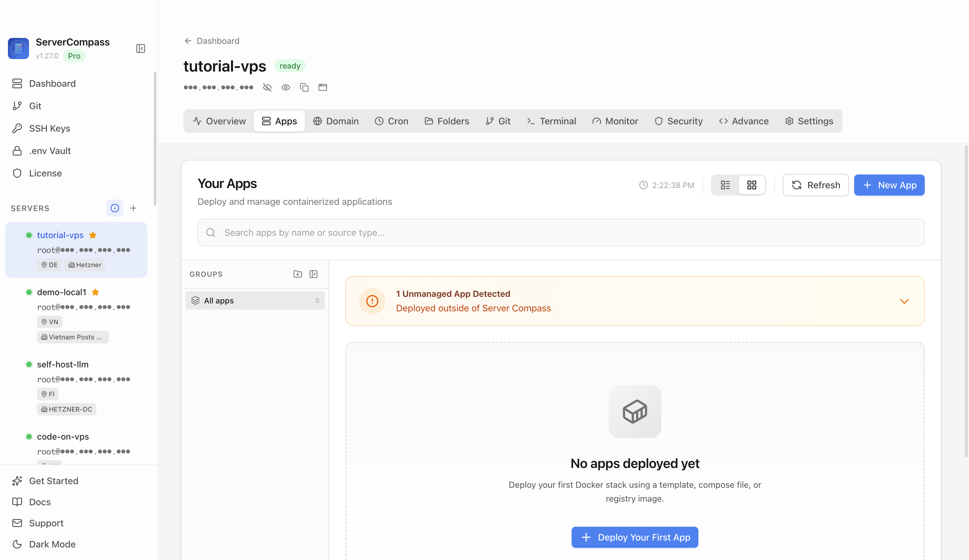
Task: Click the unmanaged app warning icon
Action: [x=372, y=301]
